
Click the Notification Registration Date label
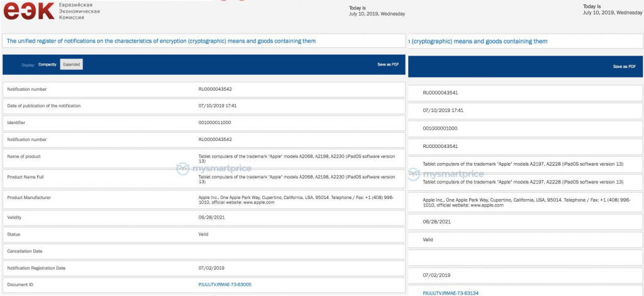point(36,268)
